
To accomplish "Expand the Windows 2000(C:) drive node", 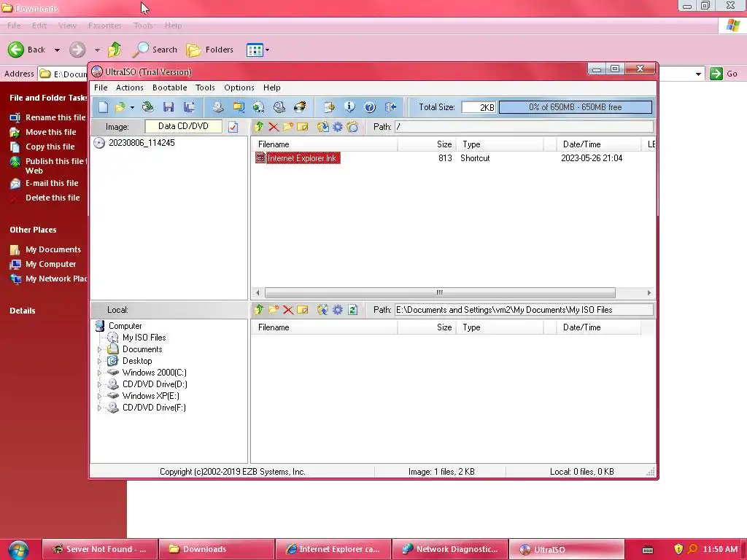I will pyautogui.click(x=99, y=373).
